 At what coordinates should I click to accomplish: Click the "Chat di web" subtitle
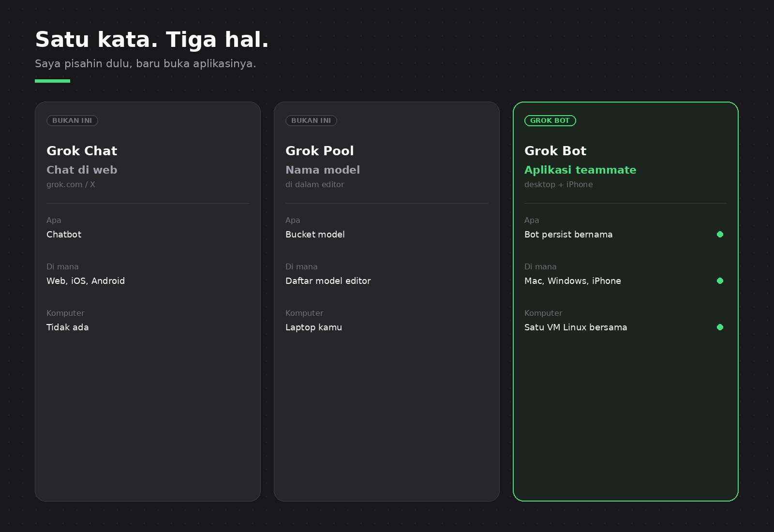pos(82,170)
